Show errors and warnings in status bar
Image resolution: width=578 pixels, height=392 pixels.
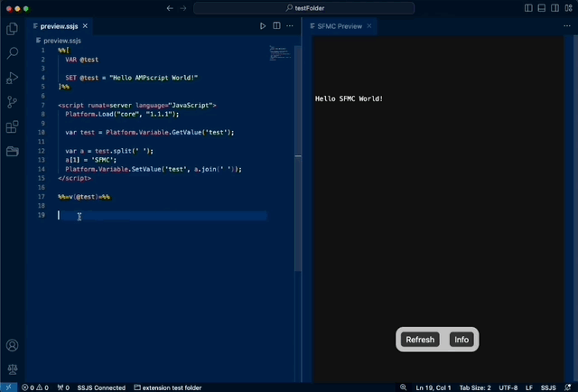point(35,387)
